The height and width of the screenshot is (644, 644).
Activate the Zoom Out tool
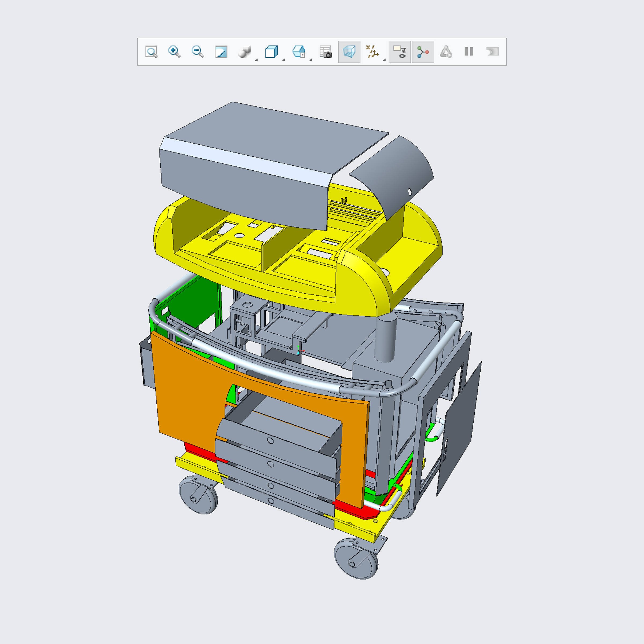pyautogui.click(x=198, y=52)
